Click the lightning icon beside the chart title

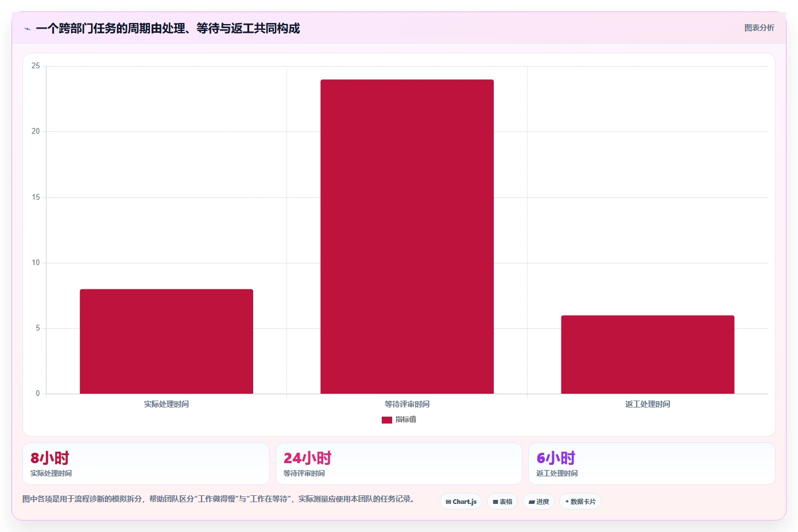27,29
